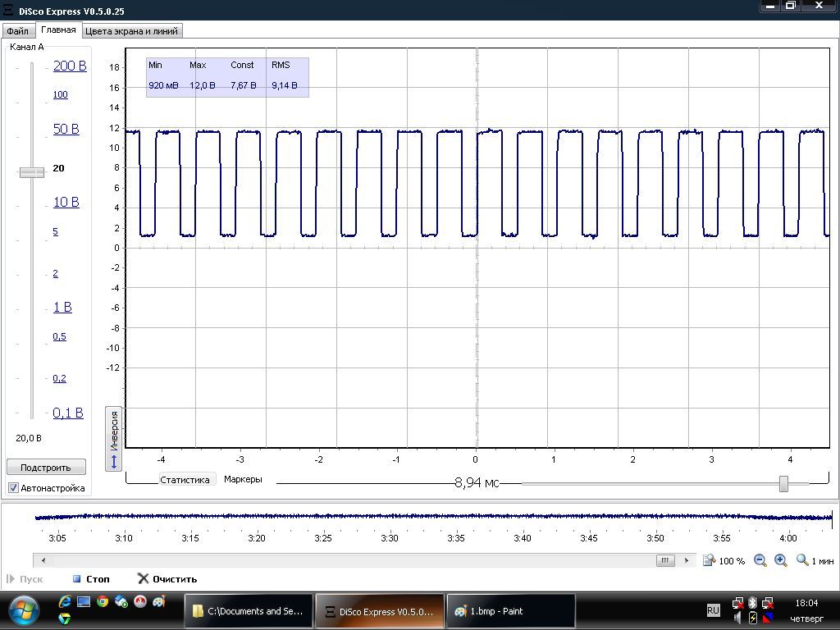840x630 pixels.
Task: Click the zoom in magnifier icon
Action: [781, 560]
